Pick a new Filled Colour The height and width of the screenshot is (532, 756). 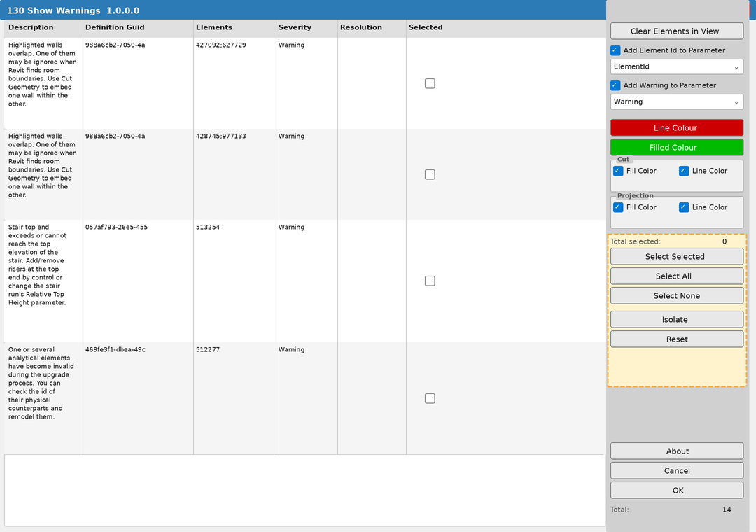676,147
